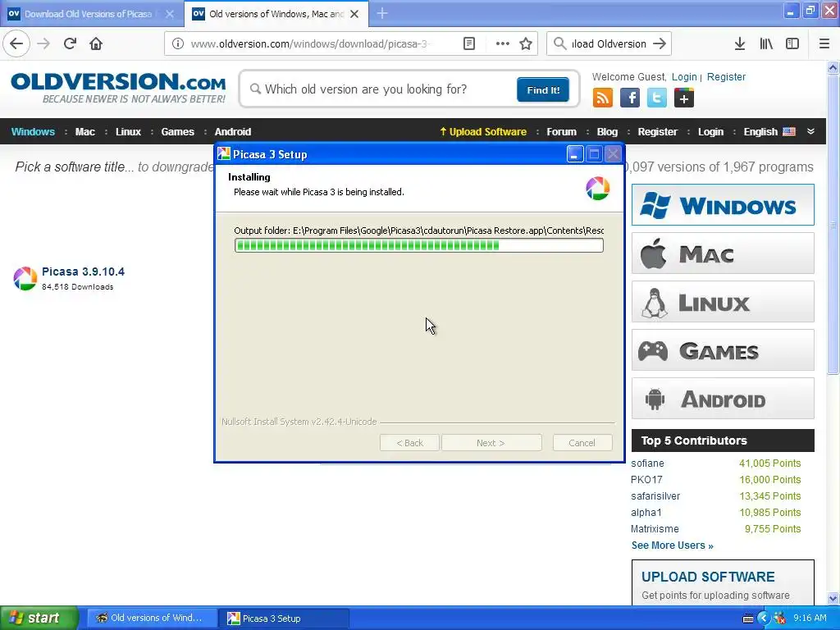Open the Games nav menu item

click(177, 132)
